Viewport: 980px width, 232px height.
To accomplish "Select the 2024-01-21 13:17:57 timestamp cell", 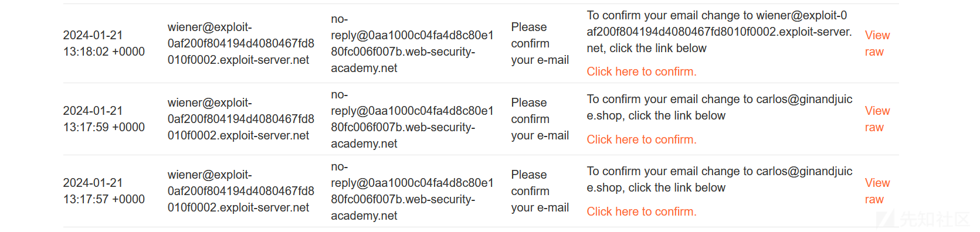I will tap(104, 191).
